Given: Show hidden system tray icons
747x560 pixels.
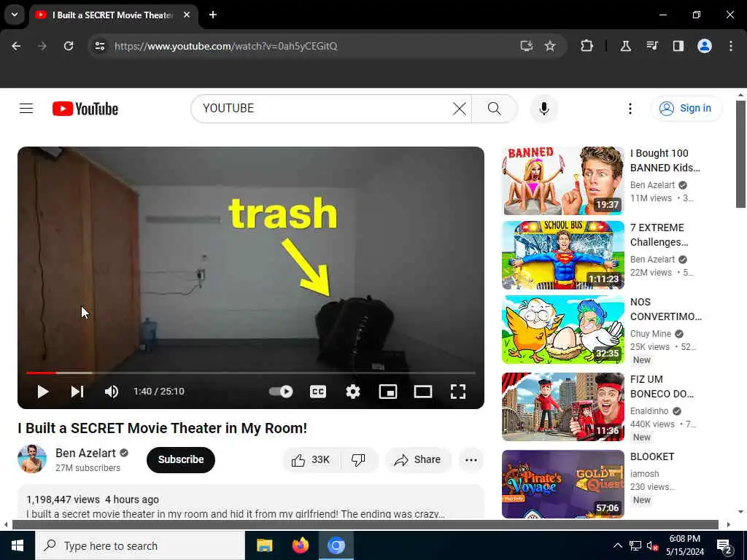Looking at the screenshot, I should click(617, 545).
